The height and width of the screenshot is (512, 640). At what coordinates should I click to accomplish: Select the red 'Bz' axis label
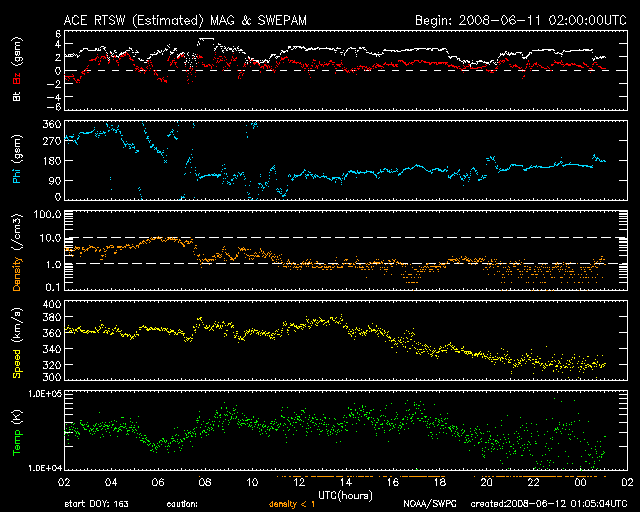coord(17,78)
